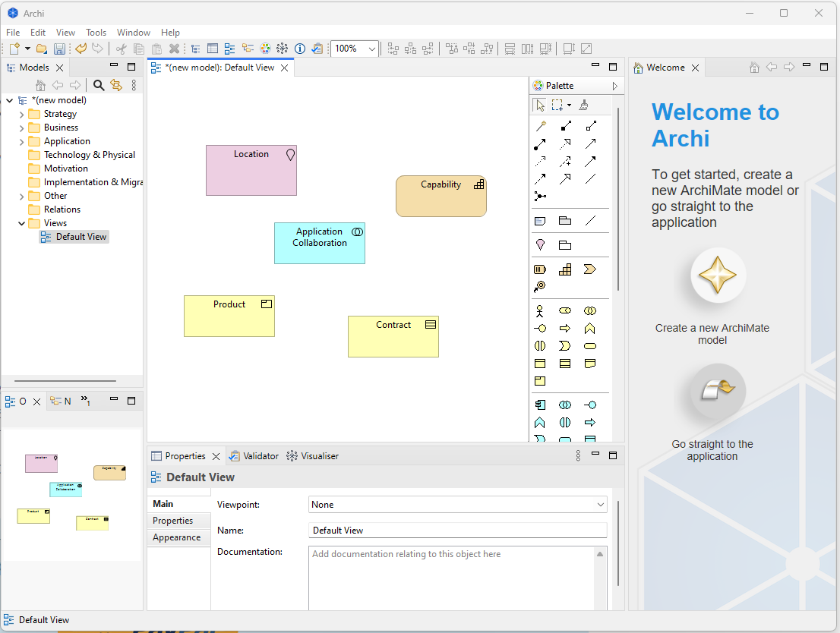Open the 100% zoom dropdown
The height and width of the screenshot is (633, 840).
coord(372,49)
